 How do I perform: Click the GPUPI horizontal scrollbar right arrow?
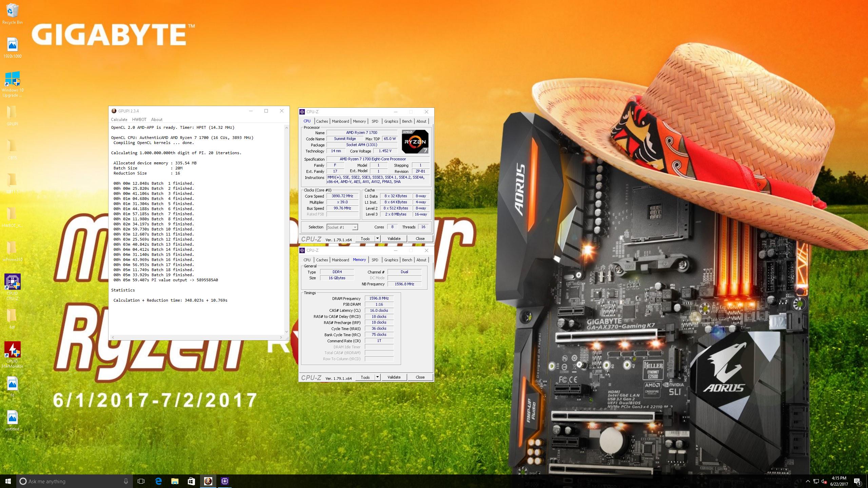(281, 337)
